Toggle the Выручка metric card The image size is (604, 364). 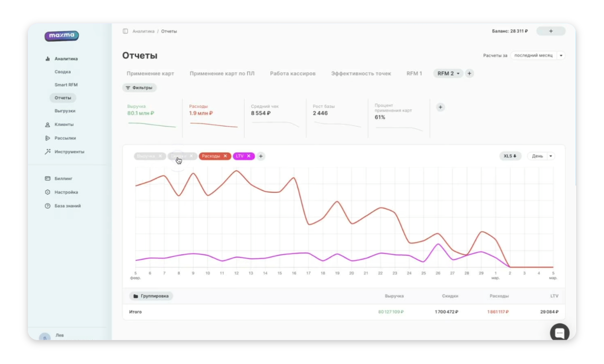(x=152, y=118)
